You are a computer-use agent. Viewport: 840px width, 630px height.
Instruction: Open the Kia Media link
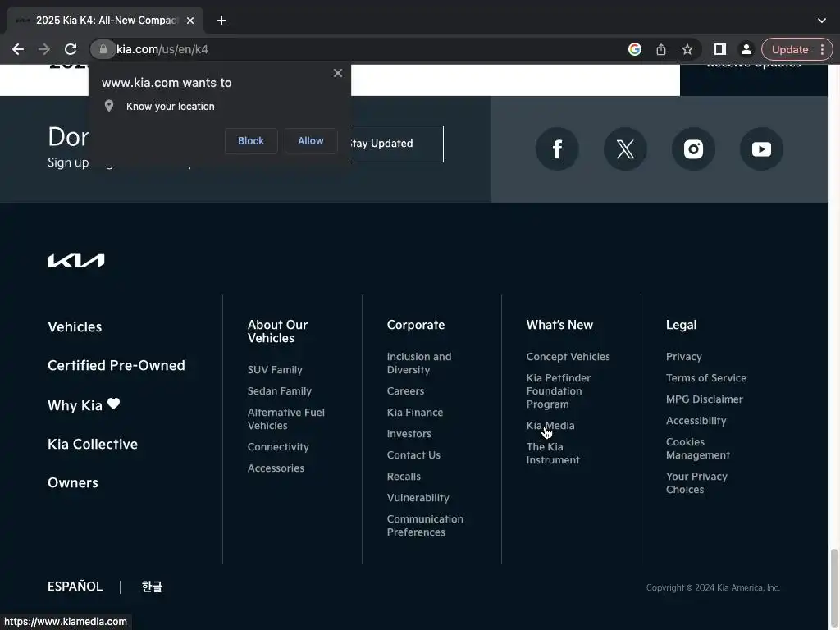click(550, 426)
